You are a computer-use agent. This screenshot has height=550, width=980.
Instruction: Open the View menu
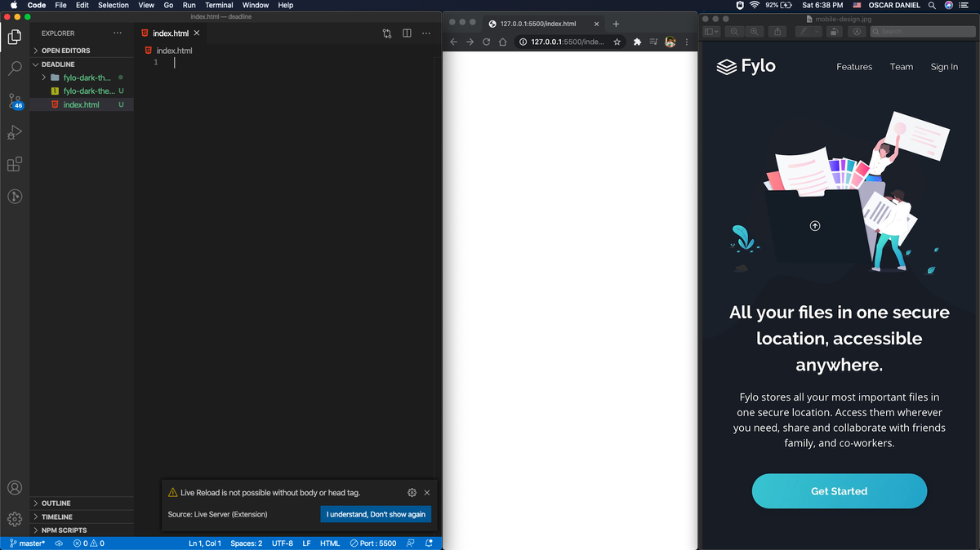click(146, 5)
